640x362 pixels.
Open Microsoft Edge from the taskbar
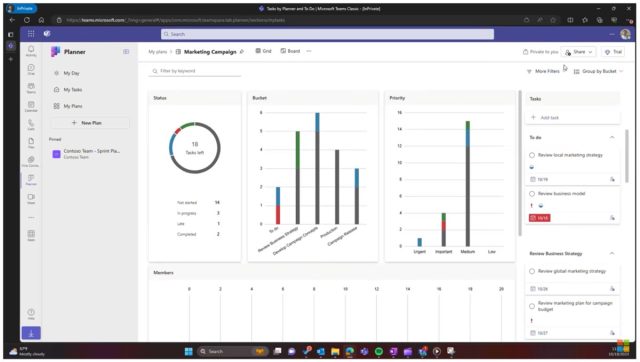tap(350, 351)
